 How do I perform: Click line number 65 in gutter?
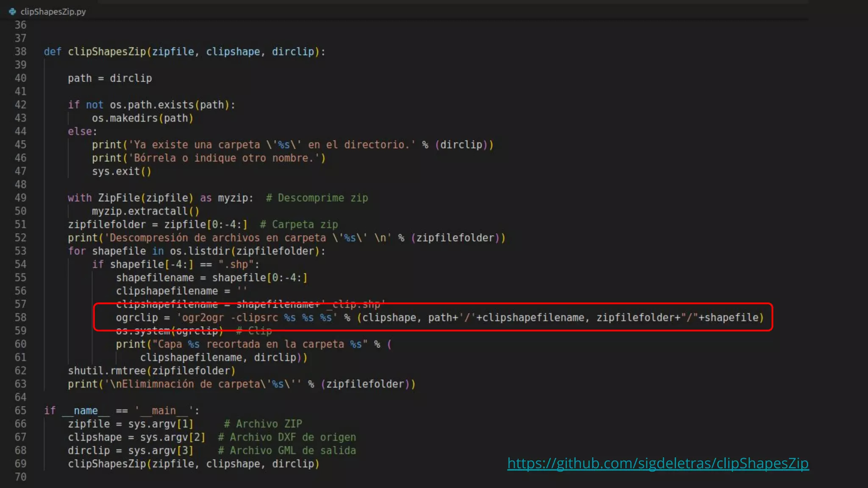click(20, 411)
